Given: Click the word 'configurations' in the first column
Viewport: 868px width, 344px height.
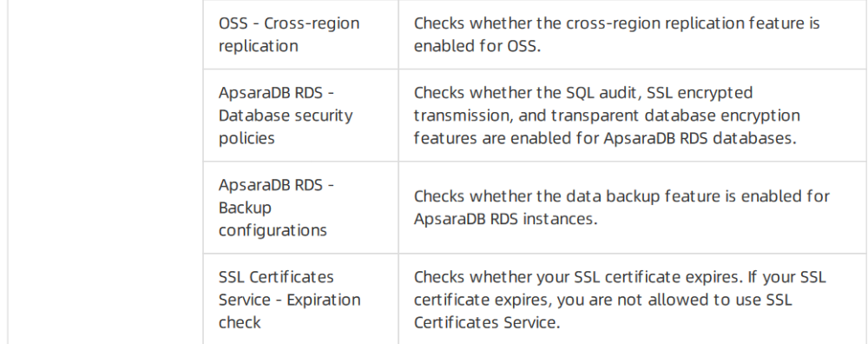Looking at the screenshot, I should [x=273, y=230].
